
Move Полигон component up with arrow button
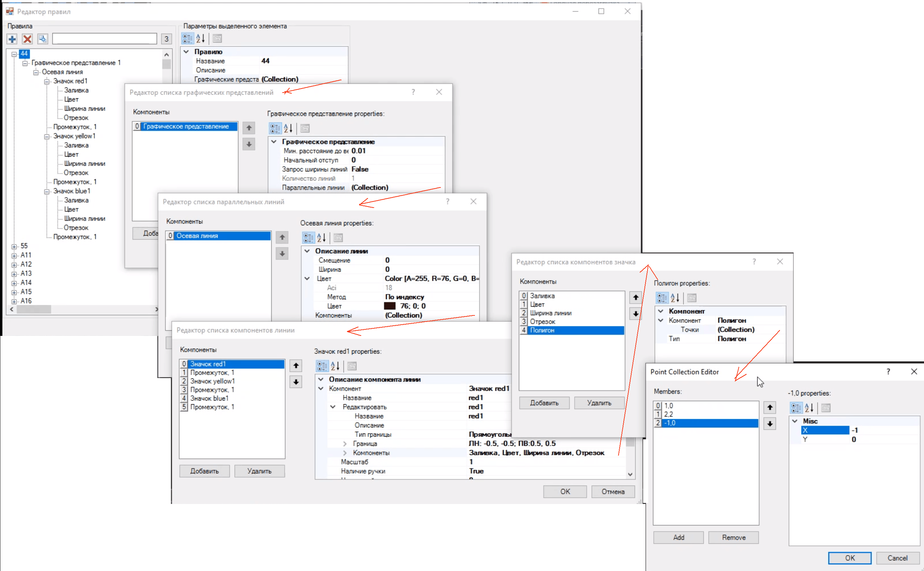(635, 298)
